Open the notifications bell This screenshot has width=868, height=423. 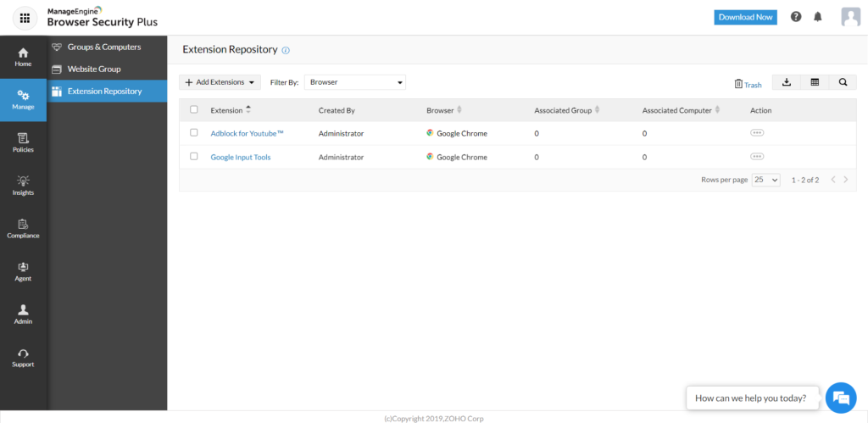[818, 17]
